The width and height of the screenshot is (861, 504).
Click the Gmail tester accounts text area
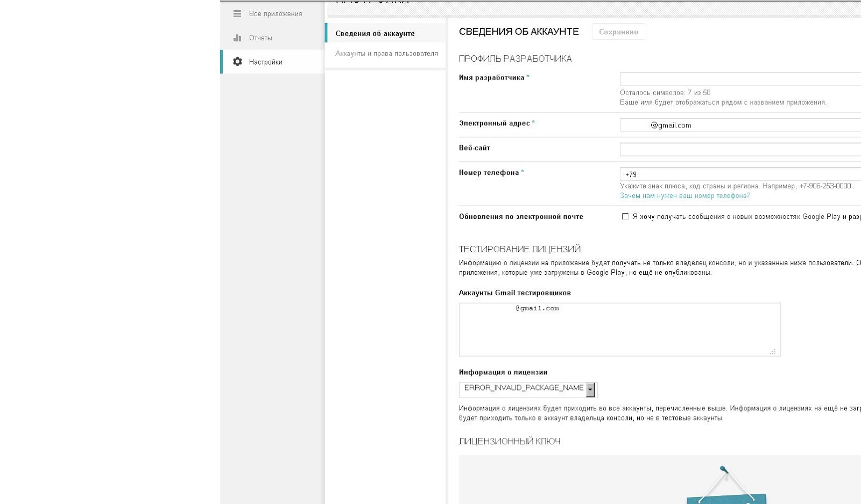point(619,329)
